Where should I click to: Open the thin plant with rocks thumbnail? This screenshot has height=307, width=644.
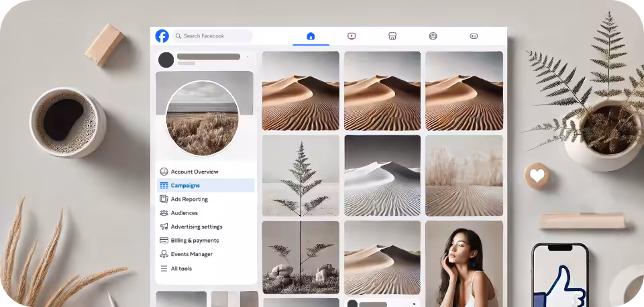coord(301,257)
